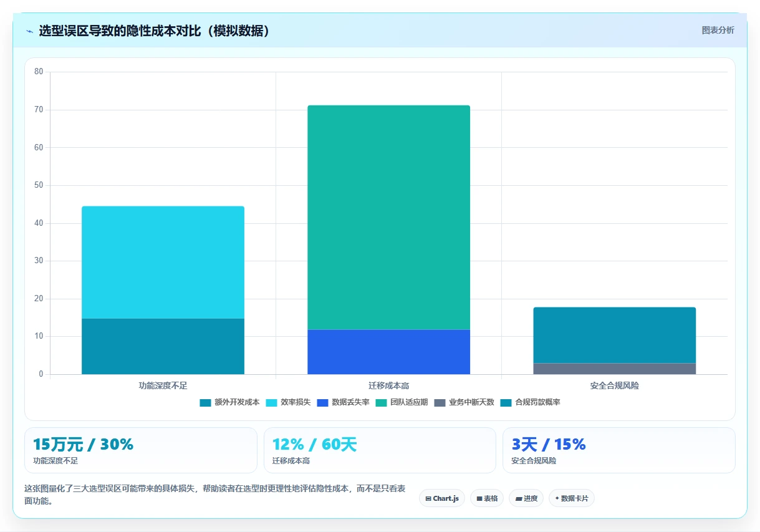Click the description paragraph starting 这张图量化了

tap(214, 495)
